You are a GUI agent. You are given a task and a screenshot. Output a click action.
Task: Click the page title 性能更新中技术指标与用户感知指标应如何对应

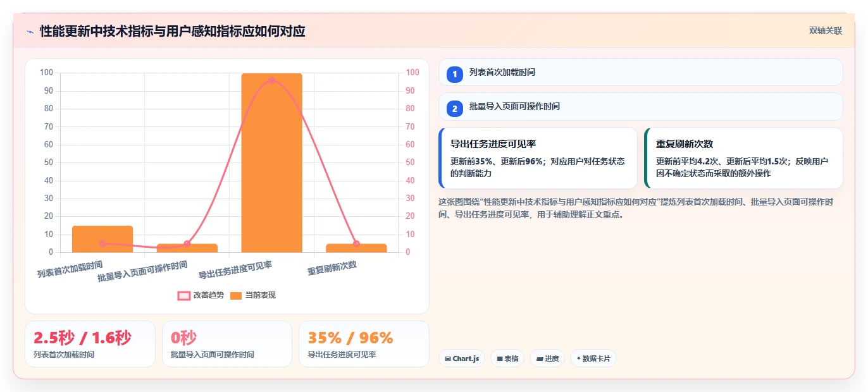tap(173, 31)
